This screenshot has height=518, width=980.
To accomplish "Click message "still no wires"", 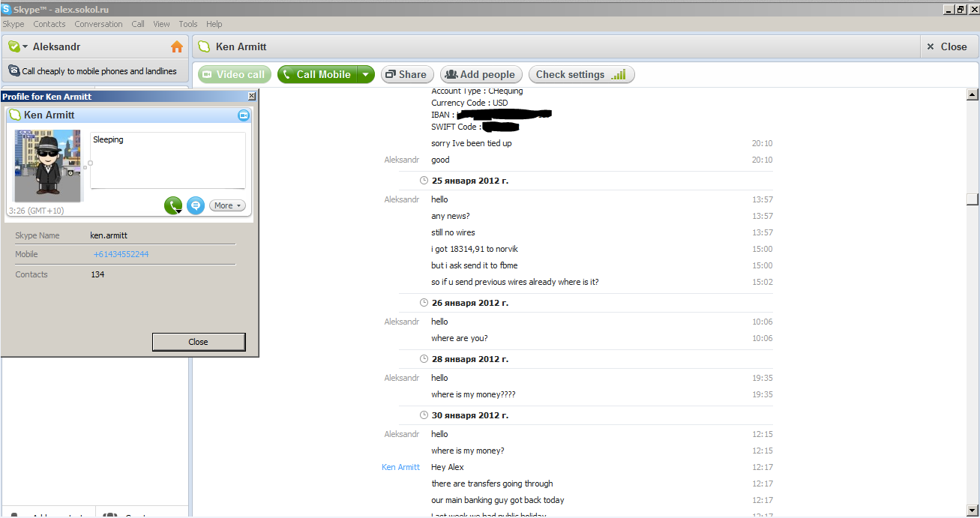I will tap(453, 232).
